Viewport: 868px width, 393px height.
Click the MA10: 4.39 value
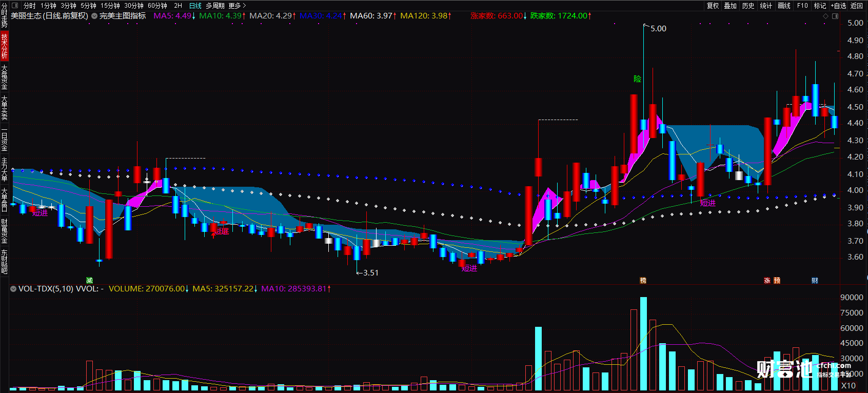tap(222, 16)
